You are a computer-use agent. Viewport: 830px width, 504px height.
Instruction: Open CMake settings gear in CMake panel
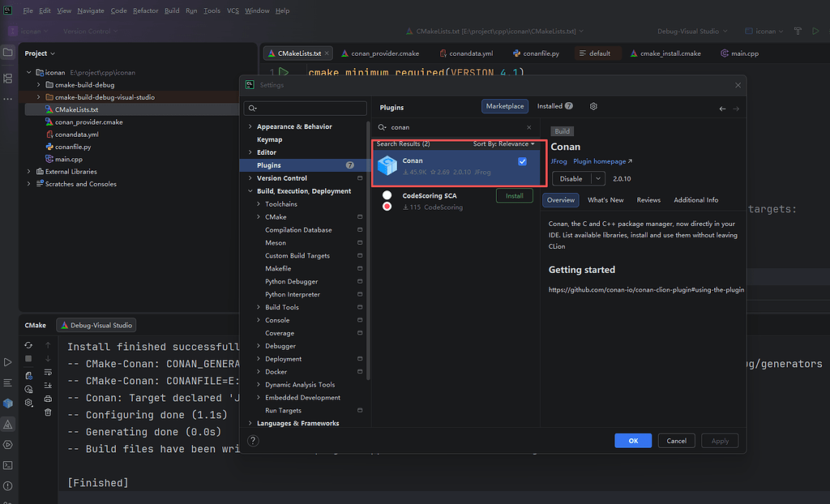coord(28,403)
